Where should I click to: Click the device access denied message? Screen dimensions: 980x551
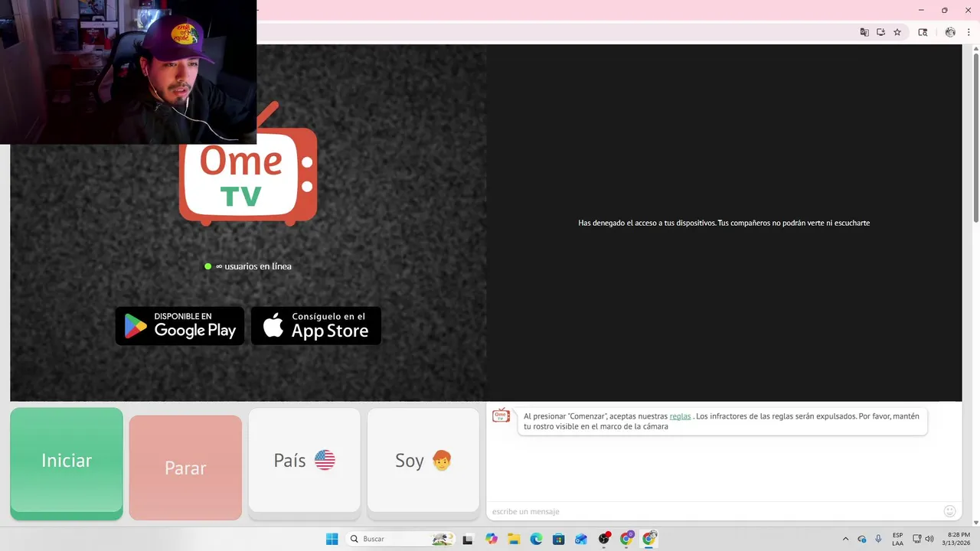724,223
